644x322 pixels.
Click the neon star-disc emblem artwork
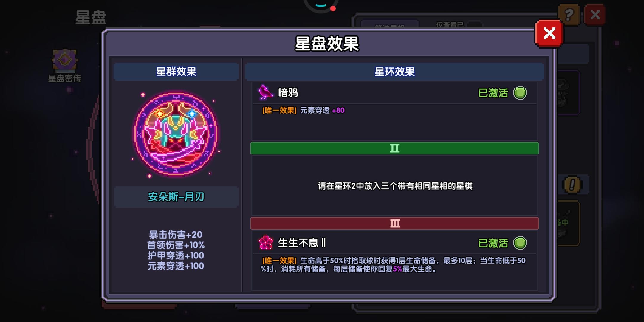click(x=176, y=134)
